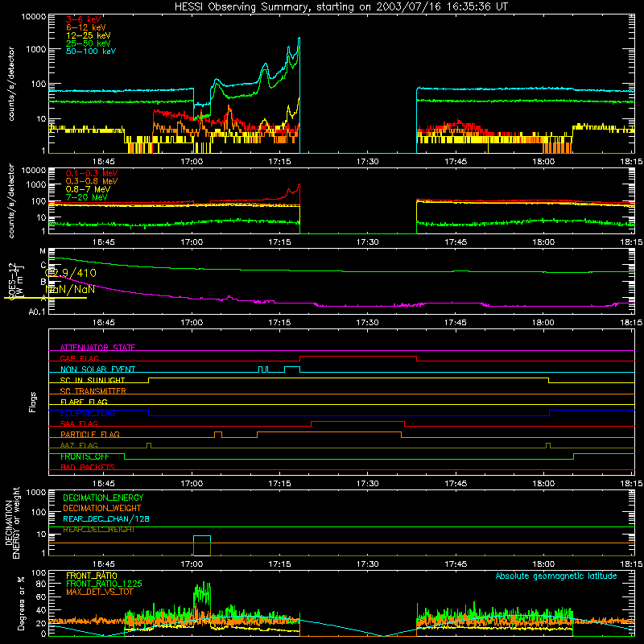Click the cyan non-solar event pulse near 17:15
The width and height of the screenshot is (644, 644).
coord(292,367)
